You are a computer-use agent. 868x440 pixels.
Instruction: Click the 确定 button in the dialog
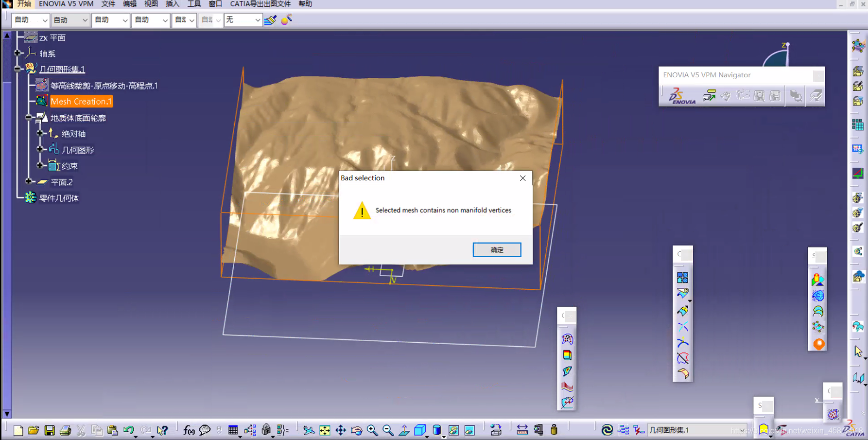point(497,250)
